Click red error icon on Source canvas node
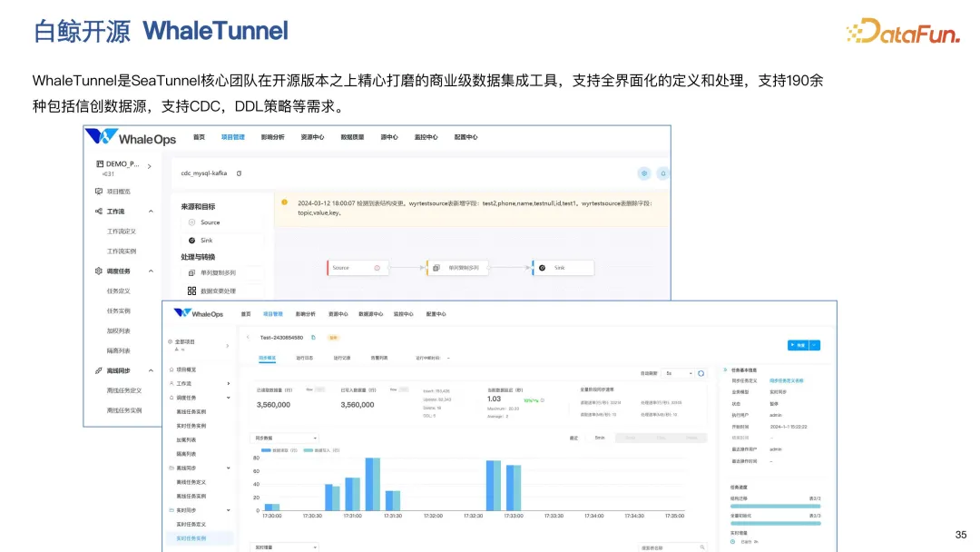 click(x=377, y=268)
